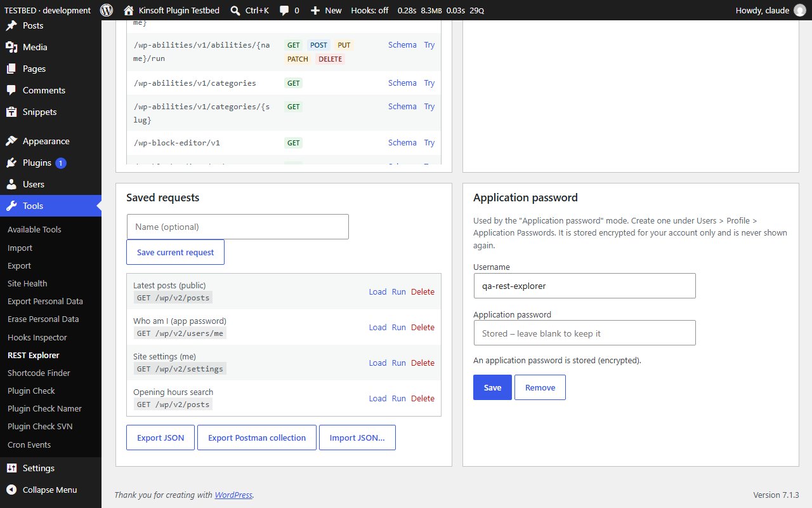Click the Username input field
The image size is (812, 508).
584,286
